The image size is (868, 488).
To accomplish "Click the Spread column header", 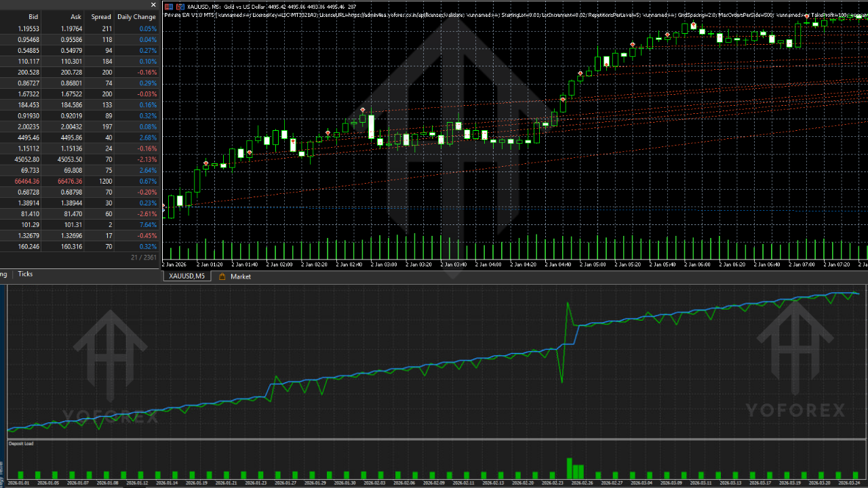I will click(x=101, y=16).
